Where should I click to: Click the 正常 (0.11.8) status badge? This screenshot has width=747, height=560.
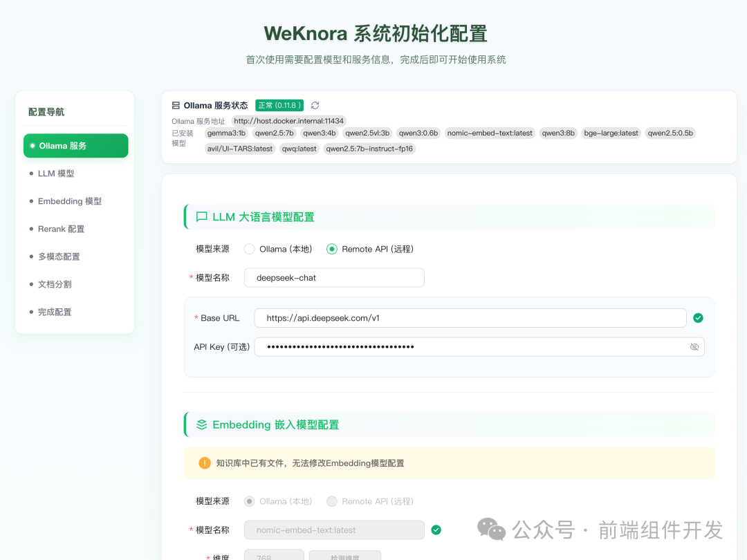click(x=279, y=105)
